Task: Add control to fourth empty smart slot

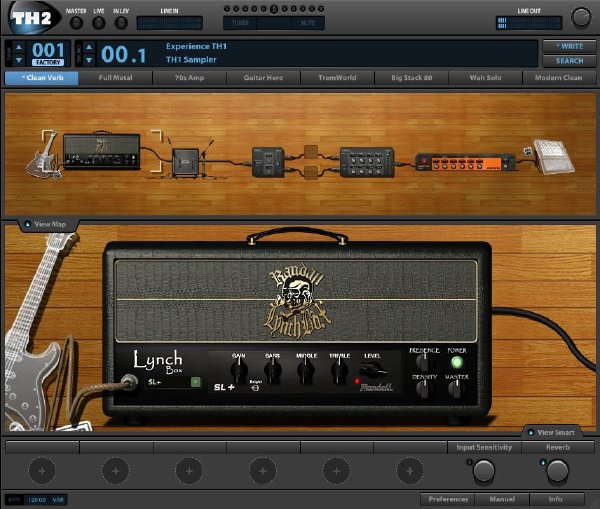Action: pyautogui.click(x=262, y=471)
